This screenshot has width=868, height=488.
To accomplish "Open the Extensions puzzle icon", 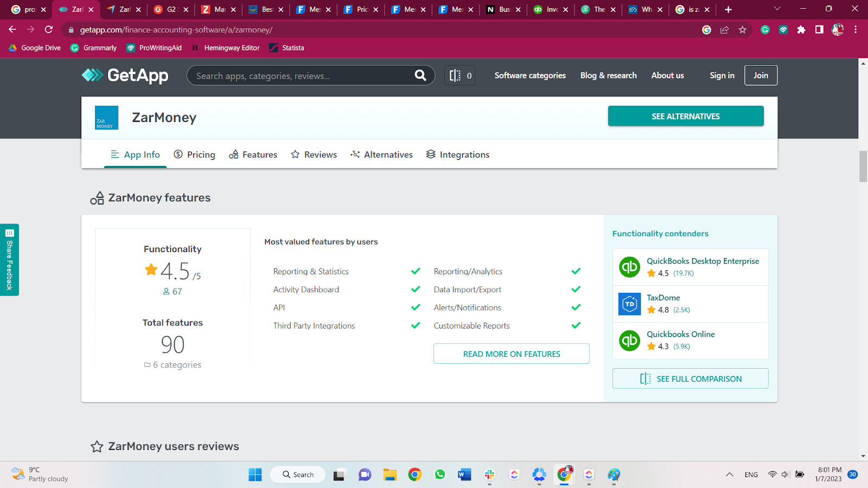I will coord(801,30).
